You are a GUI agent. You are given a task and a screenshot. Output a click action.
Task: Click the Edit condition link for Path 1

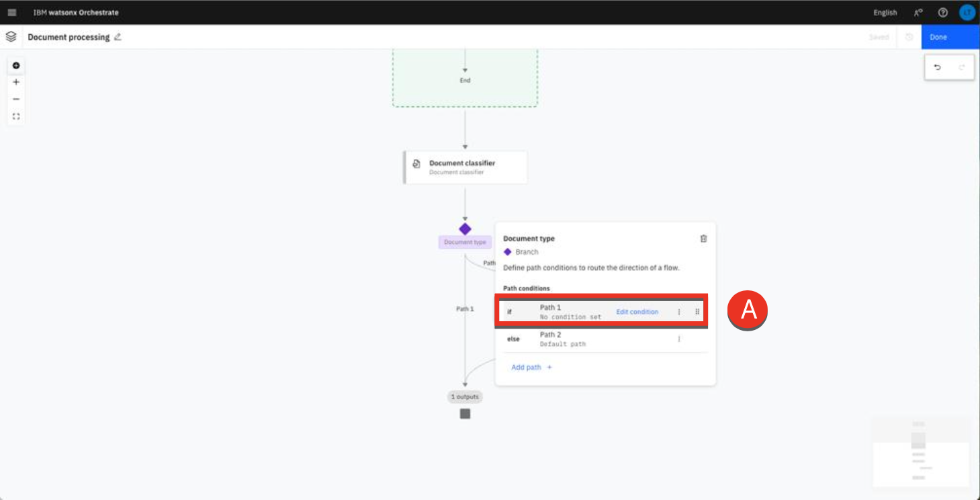click(x=637, y=312)
